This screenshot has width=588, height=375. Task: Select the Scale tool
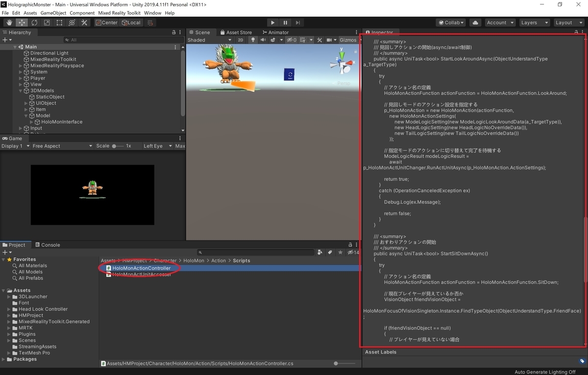tap(47, 23)
